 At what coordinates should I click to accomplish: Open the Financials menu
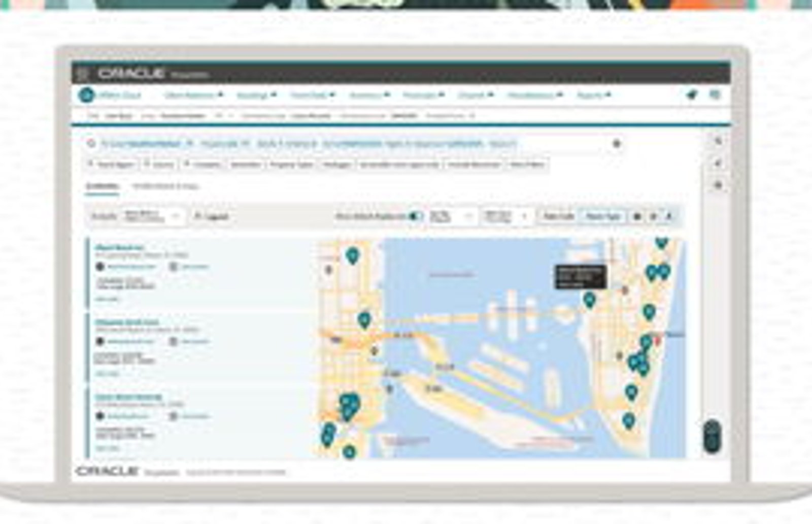tap(424, 95)
